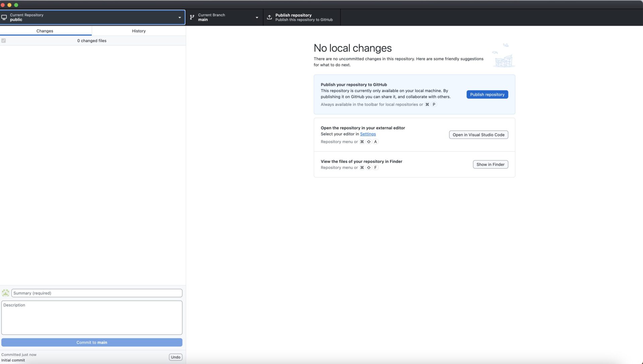Image resolution: width=643 pixels, height=364 pixels.
Task: Toggle visibility of staged changes checkbox
Action: click(x=4, y=40)
